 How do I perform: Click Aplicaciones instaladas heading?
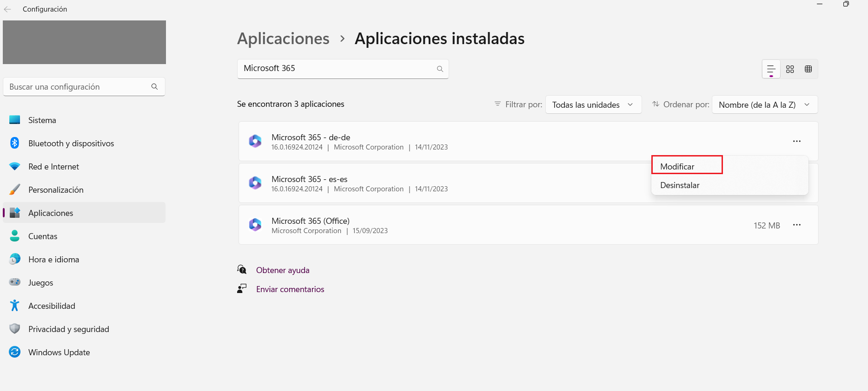click(440, 39)
